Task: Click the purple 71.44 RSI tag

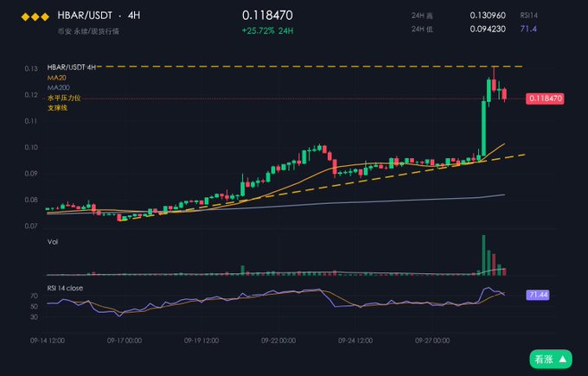Action: [x=538, y=295]
